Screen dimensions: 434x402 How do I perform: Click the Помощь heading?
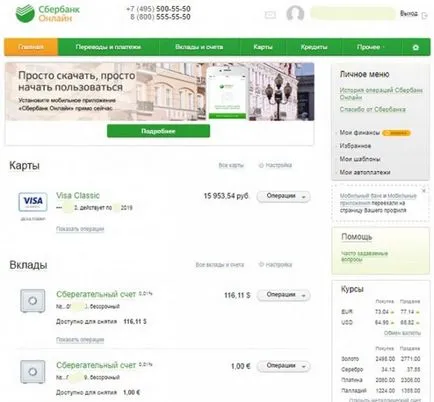coord(357,237)
